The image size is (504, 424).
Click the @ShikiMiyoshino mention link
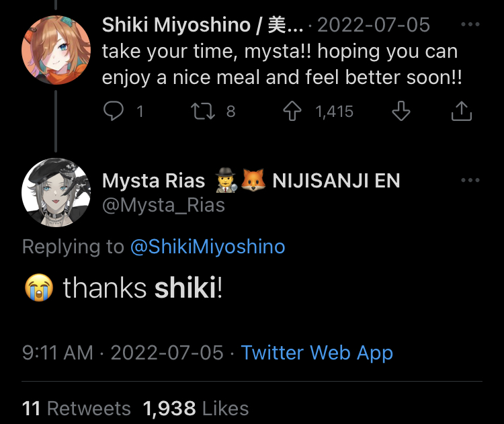point(208,247)
